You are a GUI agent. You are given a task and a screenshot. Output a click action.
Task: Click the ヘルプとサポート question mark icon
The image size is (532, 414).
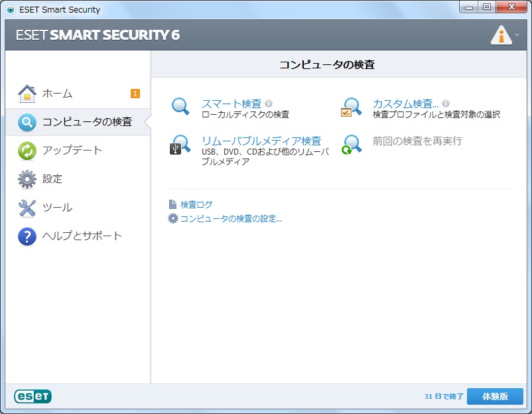click(x=27, y=236)
